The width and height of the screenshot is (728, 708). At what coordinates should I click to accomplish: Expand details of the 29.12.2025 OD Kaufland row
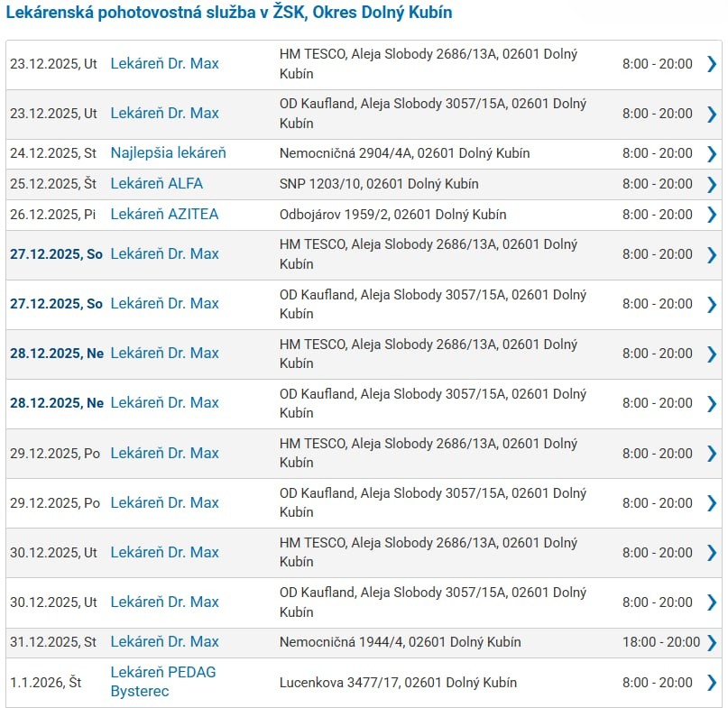click(x=711, y=502)
